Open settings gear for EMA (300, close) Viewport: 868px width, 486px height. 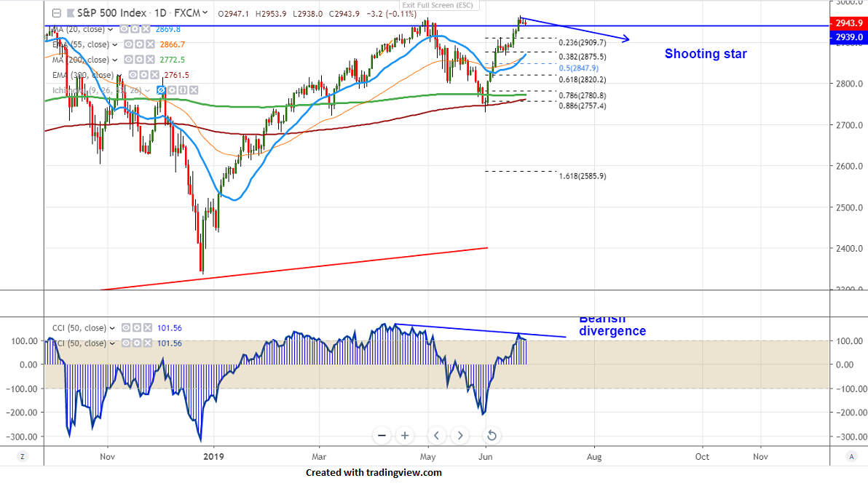click(144, 75)
